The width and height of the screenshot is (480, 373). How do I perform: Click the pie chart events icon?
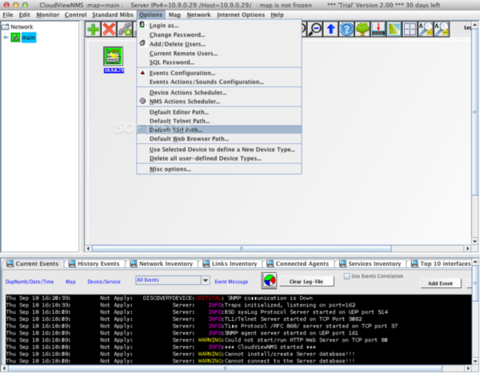269,280
